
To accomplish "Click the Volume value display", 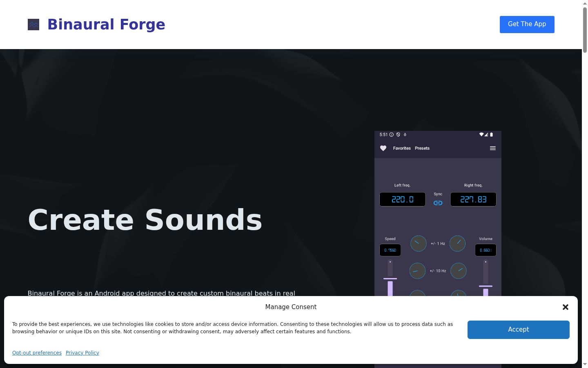I will point(486,250).
